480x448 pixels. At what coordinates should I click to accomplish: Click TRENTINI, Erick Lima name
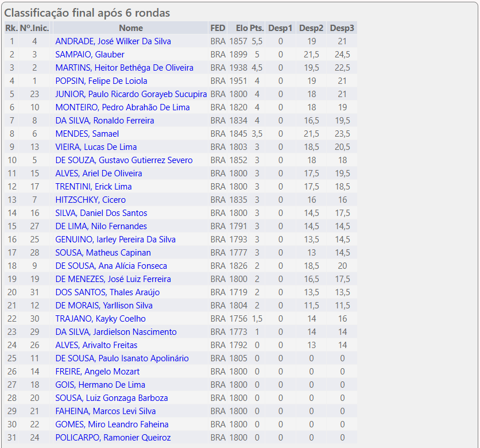tap(93, 187)
